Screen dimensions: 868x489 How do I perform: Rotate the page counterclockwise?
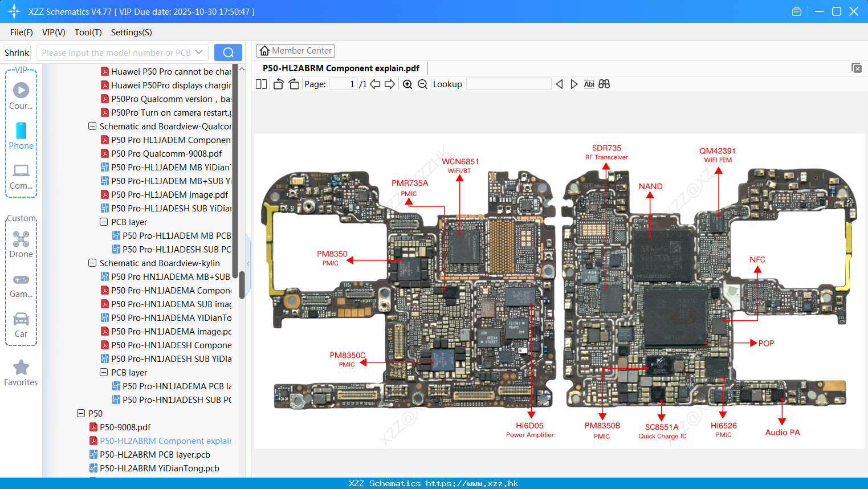point(278,84)
